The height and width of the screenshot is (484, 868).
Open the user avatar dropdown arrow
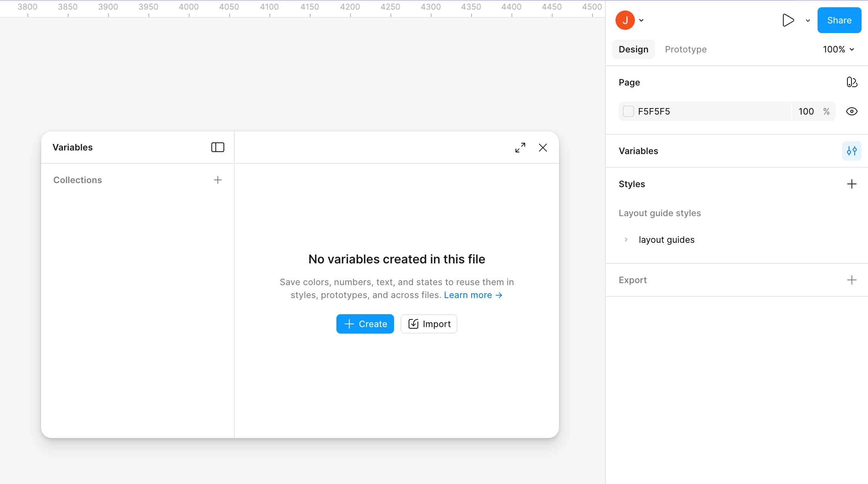coord(641,20)
